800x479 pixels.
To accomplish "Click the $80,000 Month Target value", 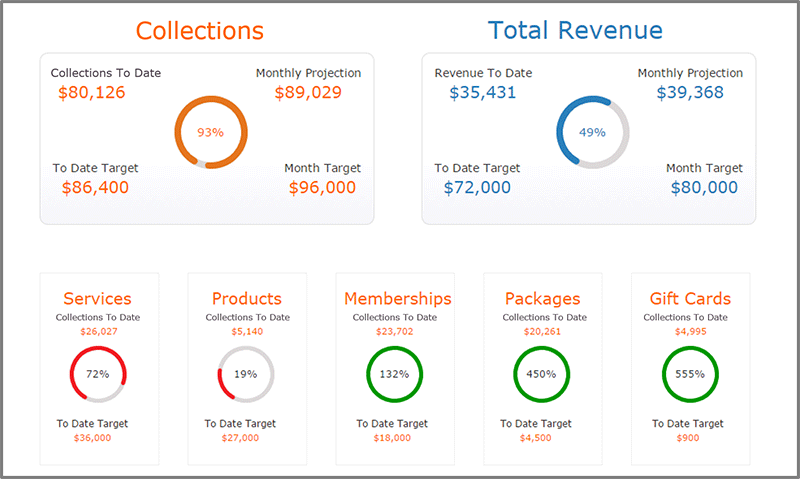I will click(704, 188).
